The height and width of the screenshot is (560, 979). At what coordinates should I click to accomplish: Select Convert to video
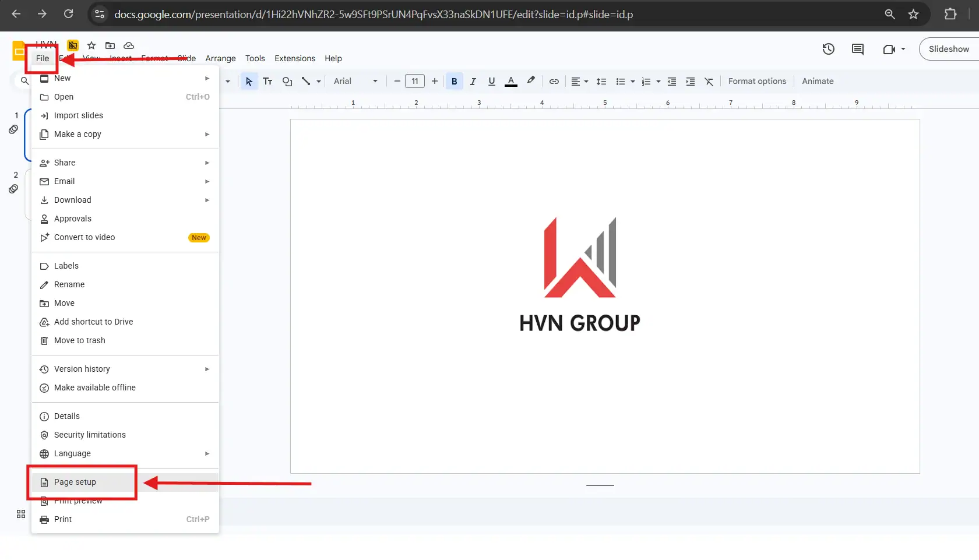pos(125,237)
